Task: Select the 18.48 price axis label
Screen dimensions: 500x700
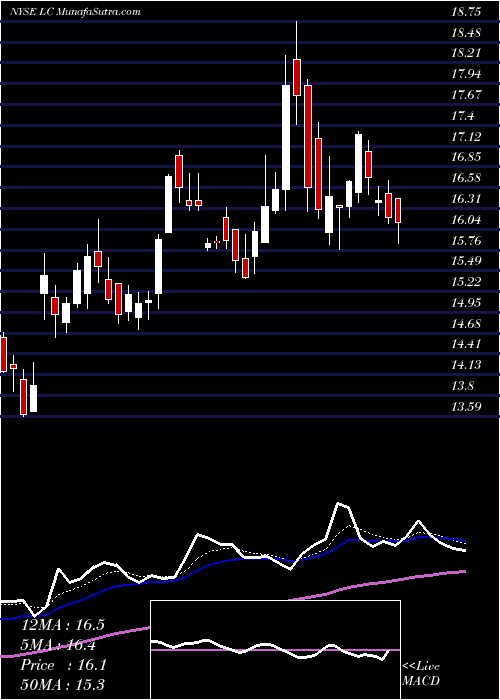Action: coord(466,33)
